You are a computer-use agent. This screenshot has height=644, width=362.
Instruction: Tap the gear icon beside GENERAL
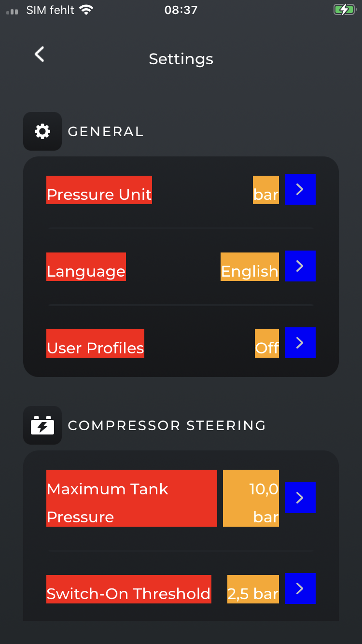click(x=42, y=131)
